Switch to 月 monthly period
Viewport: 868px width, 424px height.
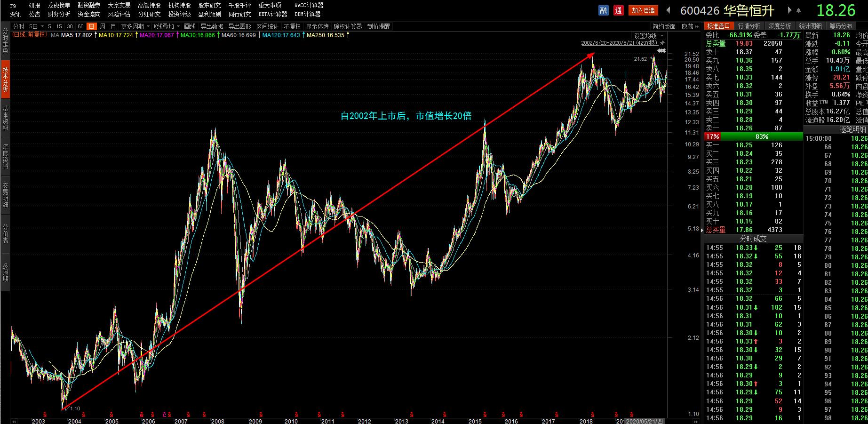pos(113,26)
